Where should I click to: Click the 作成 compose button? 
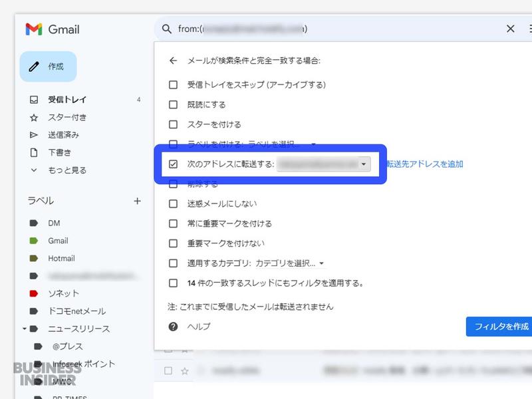tap(48, 66)
